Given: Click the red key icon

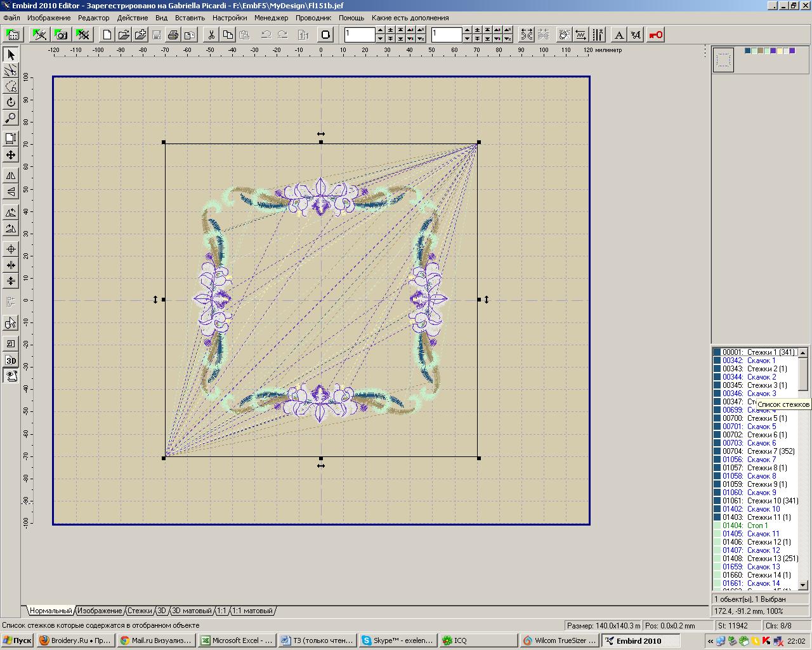Looking at the screenshot, I should tap(656, 35).
